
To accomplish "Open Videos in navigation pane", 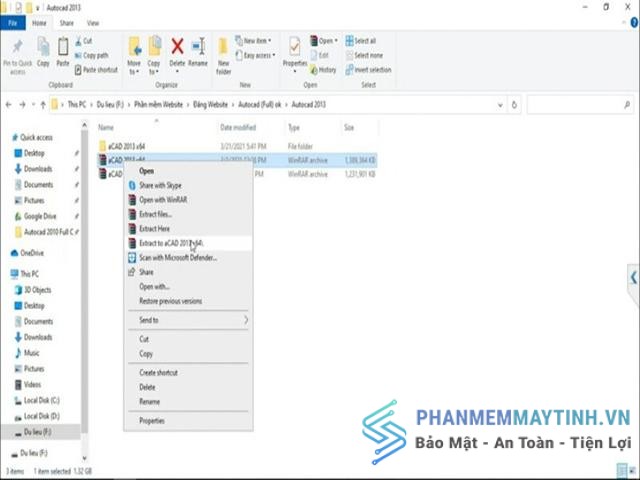I will [x=28, y=384].
